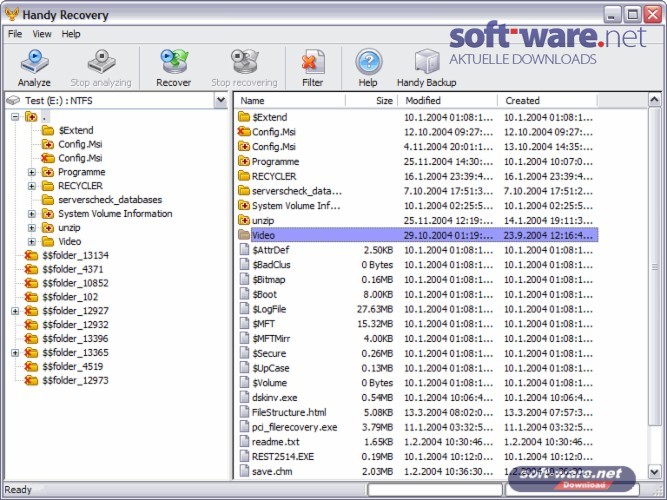Click the $MFT file icon
The width and height of the screenshot is (667, 500).
pos(244,323)
